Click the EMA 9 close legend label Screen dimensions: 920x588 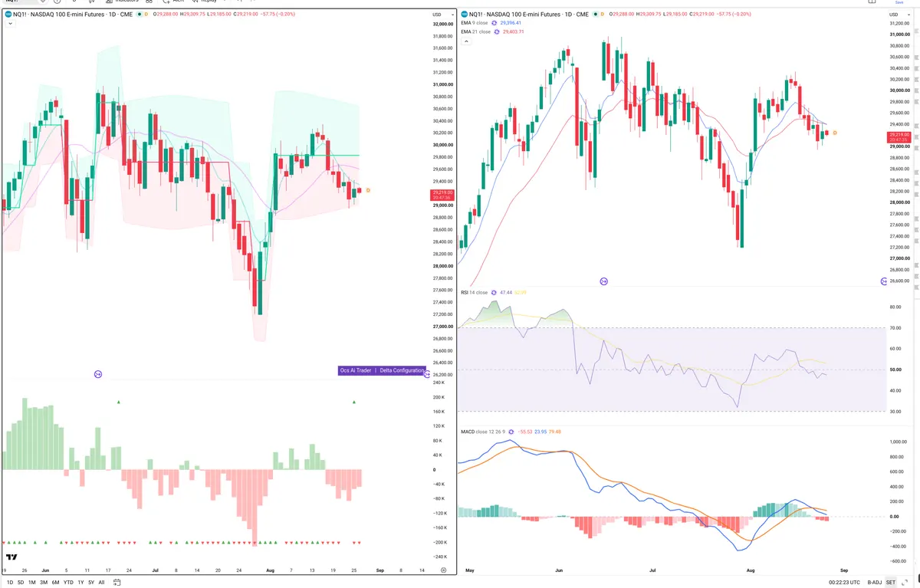coord(475,23)
